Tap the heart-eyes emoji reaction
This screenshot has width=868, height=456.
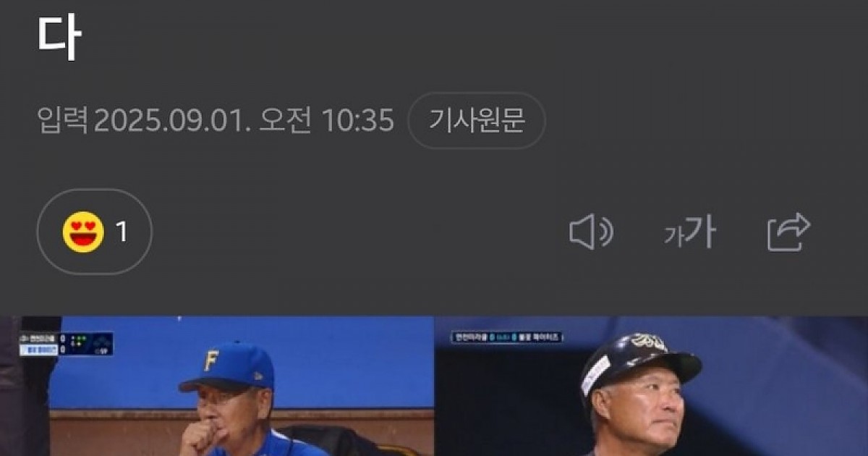tap(83, 232)
